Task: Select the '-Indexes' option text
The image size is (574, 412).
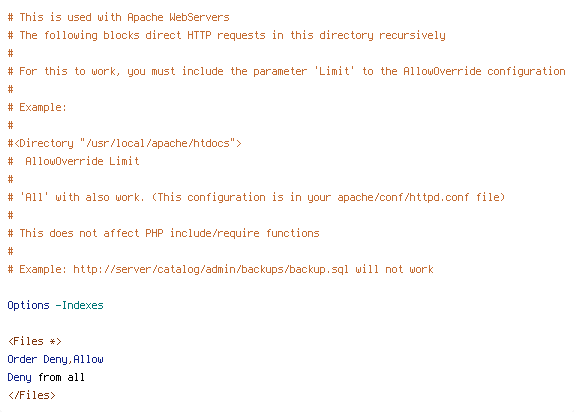Action: coord(79,305)
